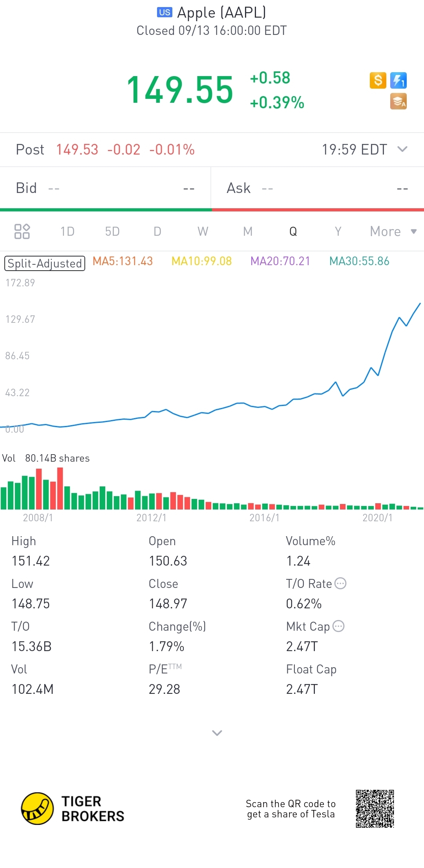Tap the MA20:70.21 indicator label

pos(280,261)
